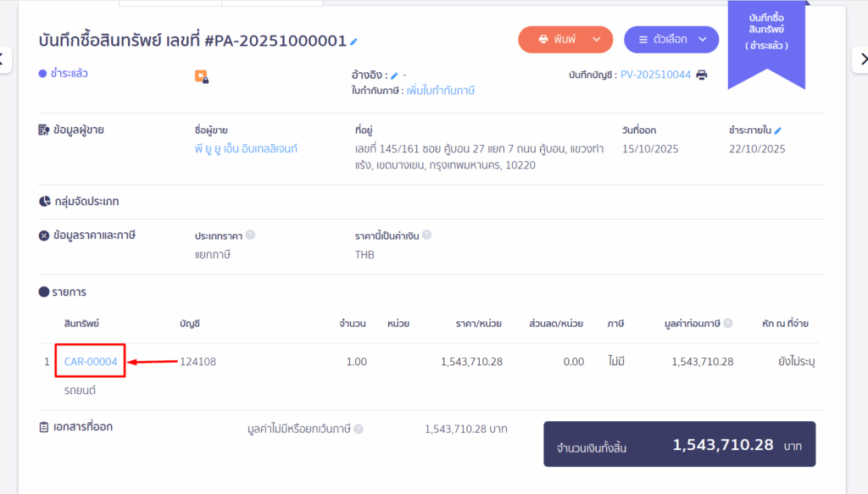The width and height of the screenshot is (868, 494).
Task: Click the orange พิมพ์ print button
Action: 555,39
